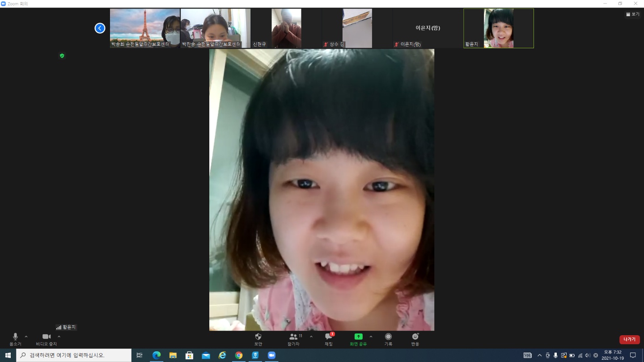The height and width of the screenshot is (362, 644).
Task: Start sharing with 화면 공유
Action: coord(358,339)
